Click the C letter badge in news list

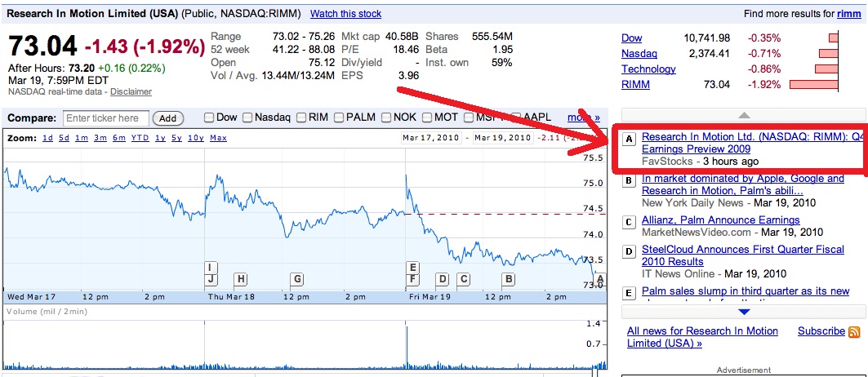click(x=628, y=223)
